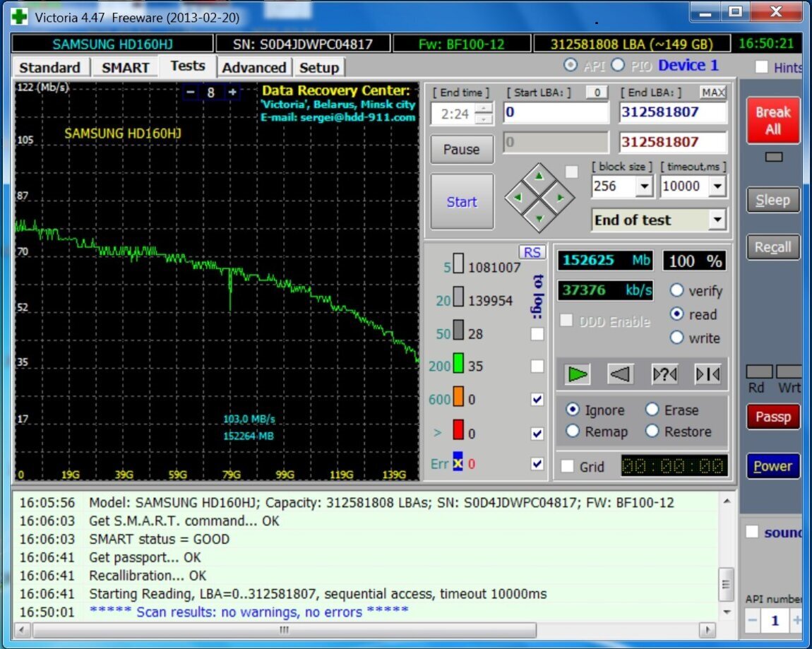
Task: Click the red Break All button
Action: (x=772, y=121)
